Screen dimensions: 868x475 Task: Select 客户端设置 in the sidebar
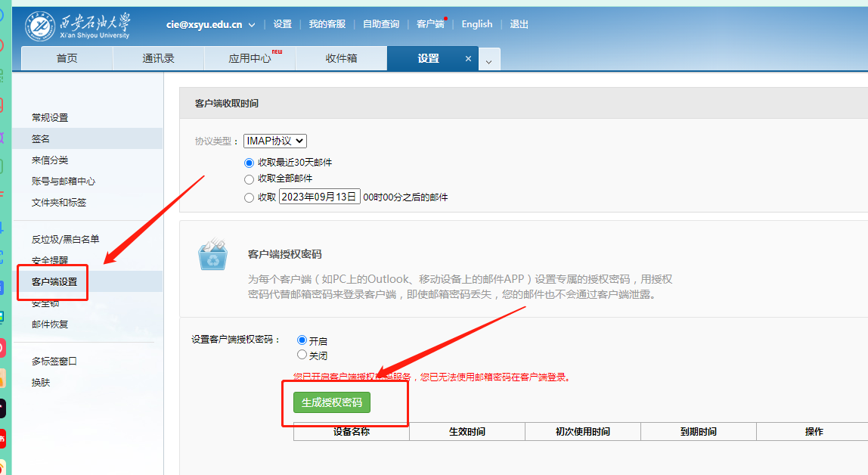tap(54, 282)
